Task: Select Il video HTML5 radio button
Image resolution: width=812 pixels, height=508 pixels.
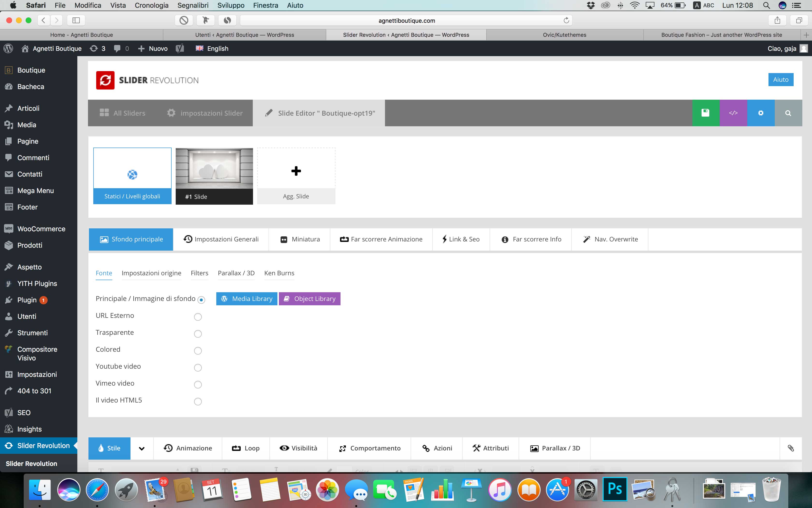Action: click(x=198, y=402)
